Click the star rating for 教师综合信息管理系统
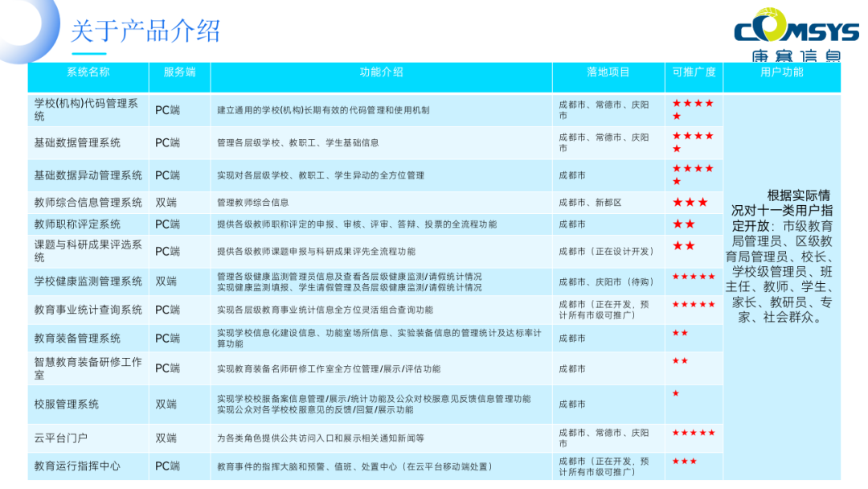 click(690, 203)
